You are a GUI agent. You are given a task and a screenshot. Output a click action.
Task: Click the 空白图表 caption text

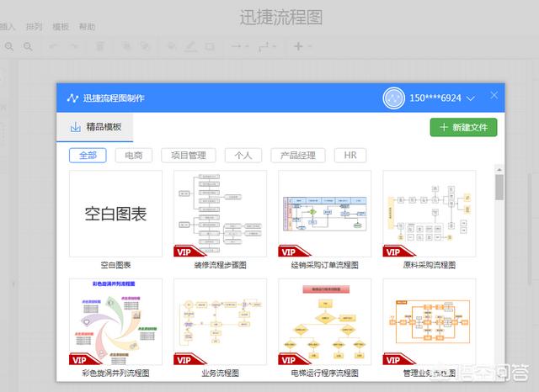click(115, 265)
